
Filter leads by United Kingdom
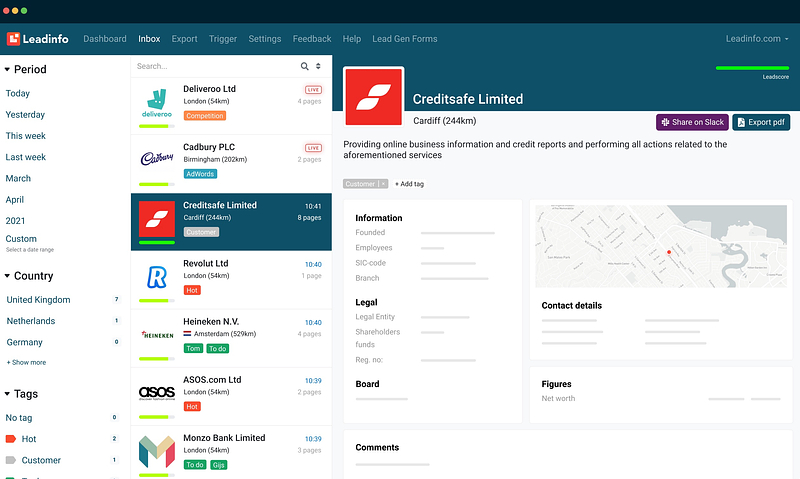click(38, 300)
